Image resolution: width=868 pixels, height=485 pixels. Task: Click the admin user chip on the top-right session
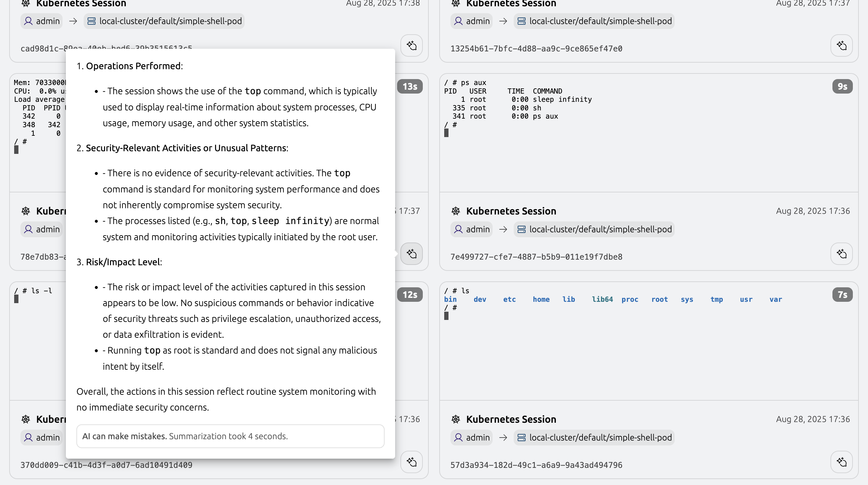coord(471,21)
